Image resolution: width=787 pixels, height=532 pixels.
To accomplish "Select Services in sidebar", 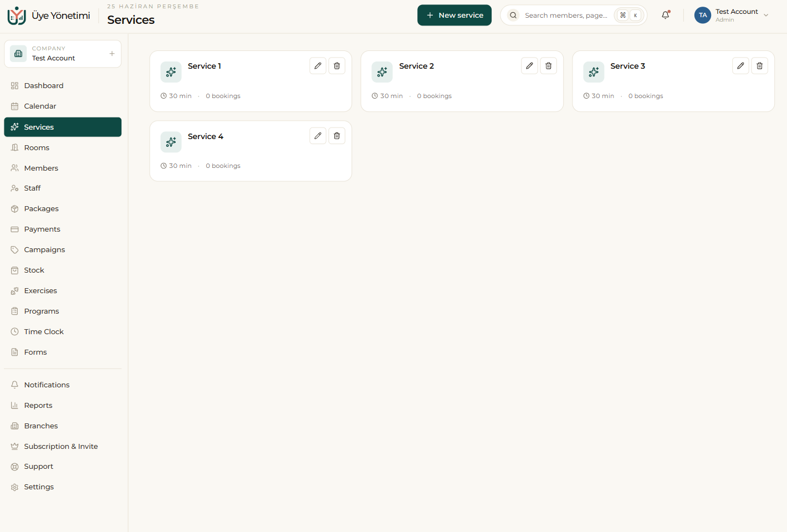I will 63,127.
